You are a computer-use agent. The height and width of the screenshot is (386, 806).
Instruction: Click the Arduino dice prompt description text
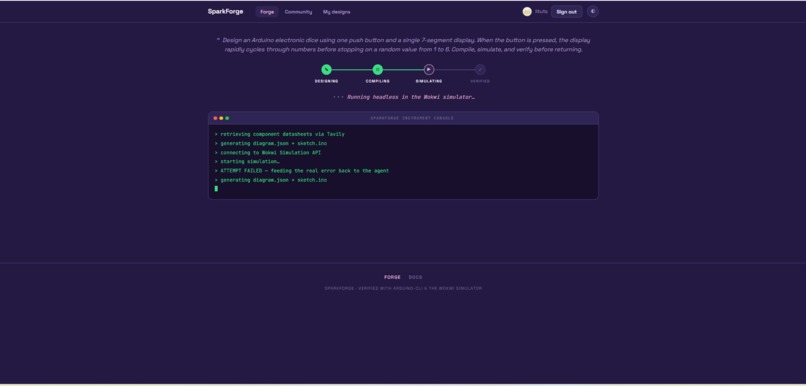404,45
